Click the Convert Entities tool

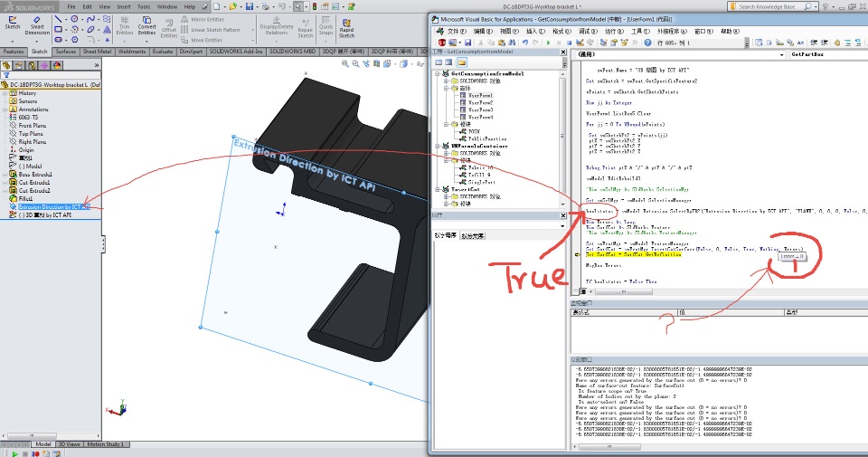tap(146, 26)
